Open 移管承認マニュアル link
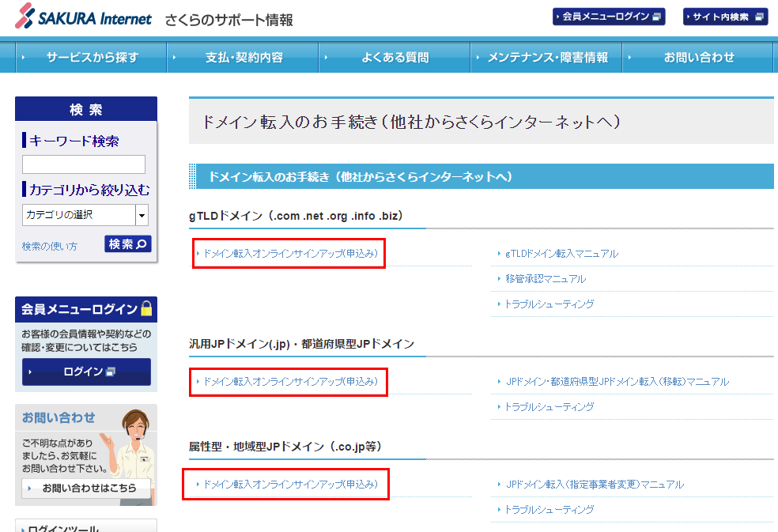Image resolution: width=778 pixels, height=532 pixels. click(546, 279)
